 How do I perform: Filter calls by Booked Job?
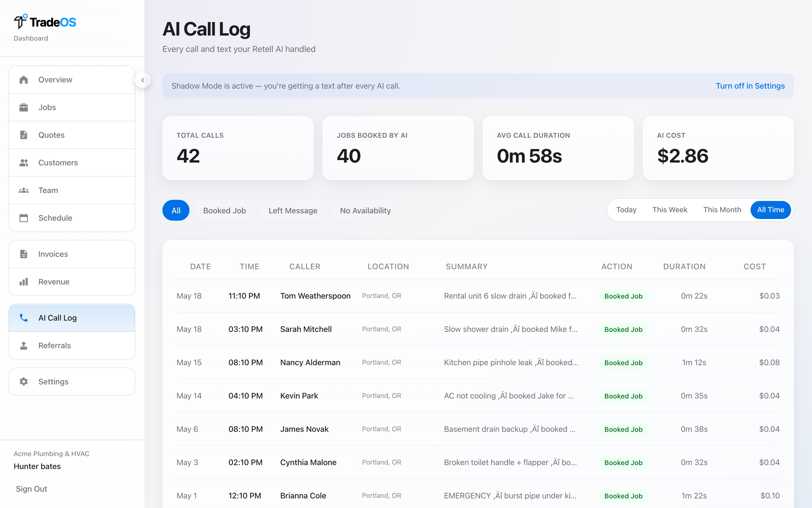(x=224, y=211)
